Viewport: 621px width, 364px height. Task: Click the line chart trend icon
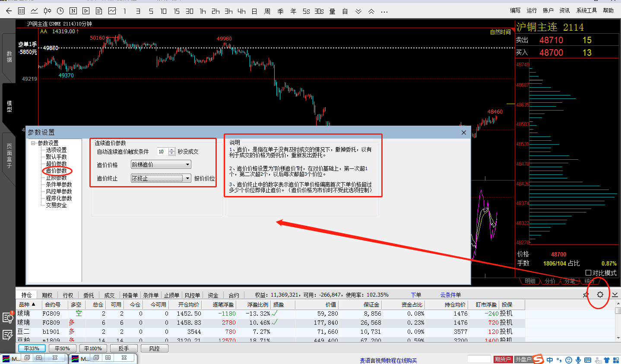point(35,11)
